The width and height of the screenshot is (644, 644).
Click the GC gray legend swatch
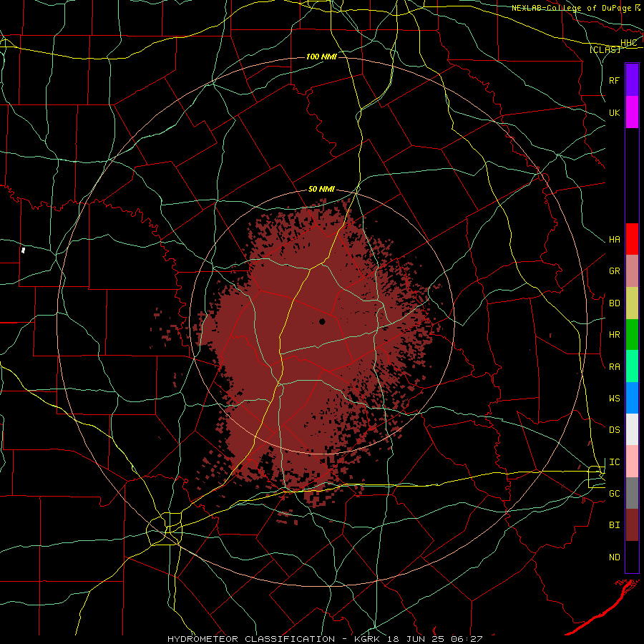coord(632,493)
